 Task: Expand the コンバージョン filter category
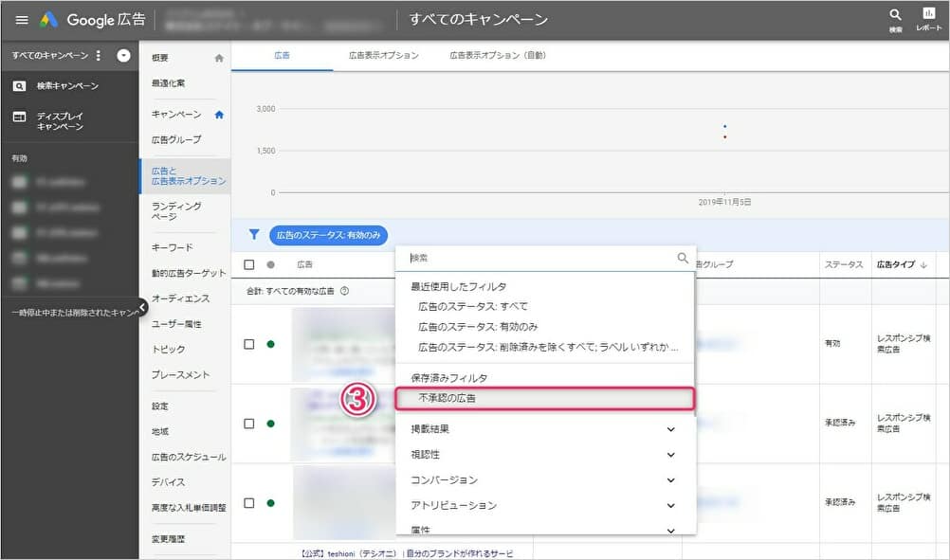[x=670, y=480]
